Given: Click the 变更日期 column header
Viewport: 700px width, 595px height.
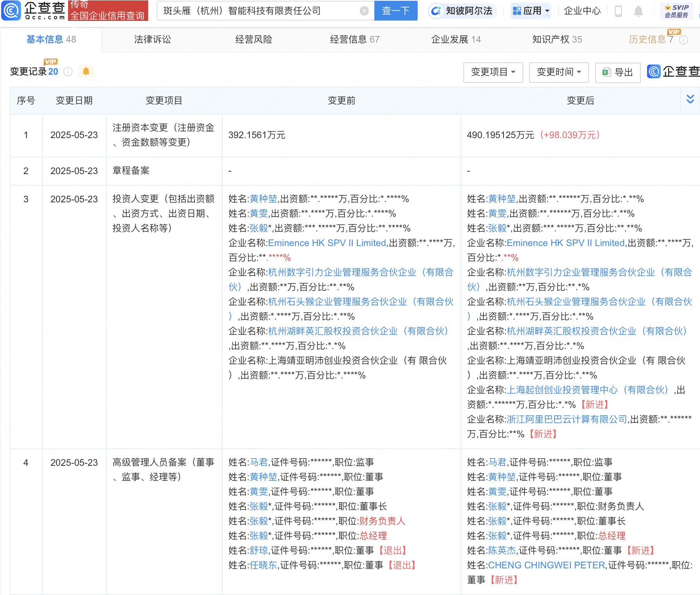Looking at the screenshot, I should tap(74, 101).
